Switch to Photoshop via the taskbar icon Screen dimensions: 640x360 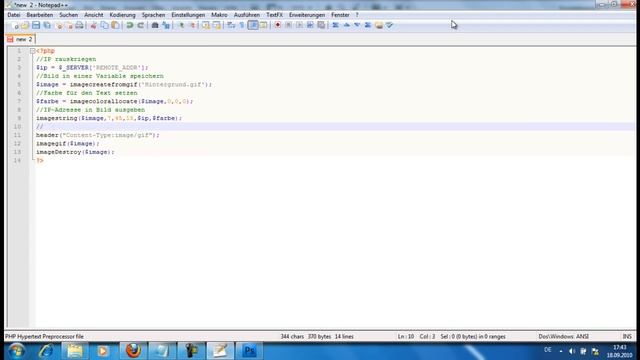249,351
